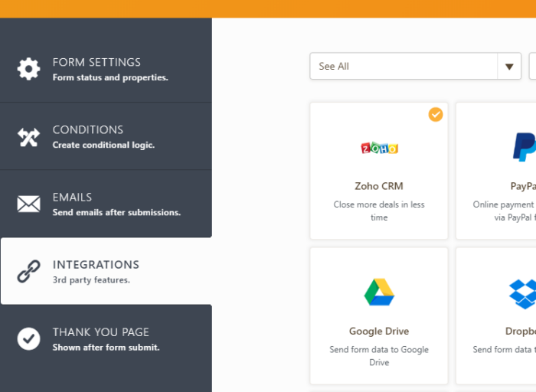The image size is (536, 392).
Task: Click the Google Drive title text
Action: tap(379, 332)
